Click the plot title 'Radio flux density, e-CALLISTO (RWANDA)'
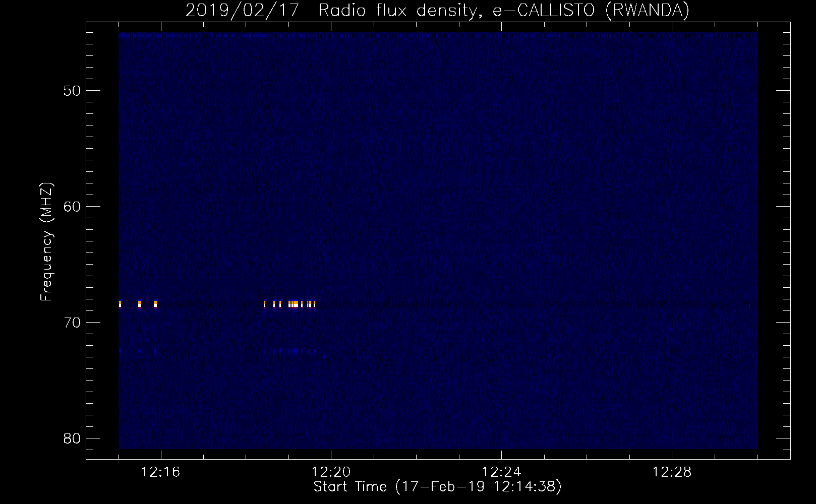The height and width of the screenshot is (504, 816). click(503, 11)
